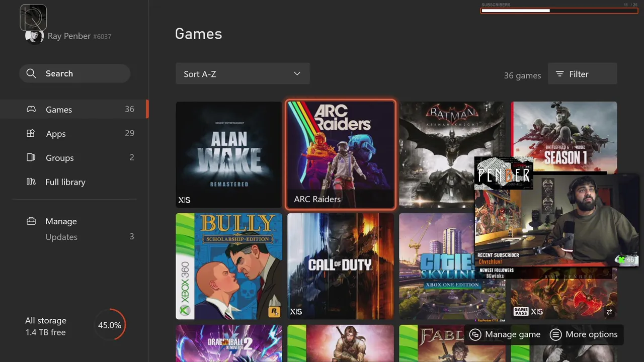Click the Filter button
The image size is (644, 362).
coord(582,74)
